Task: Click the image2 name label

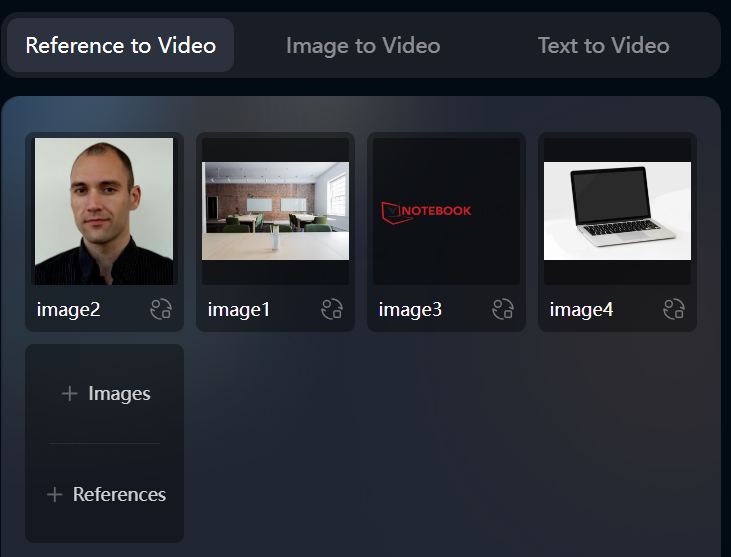Action: pos(68,310)
